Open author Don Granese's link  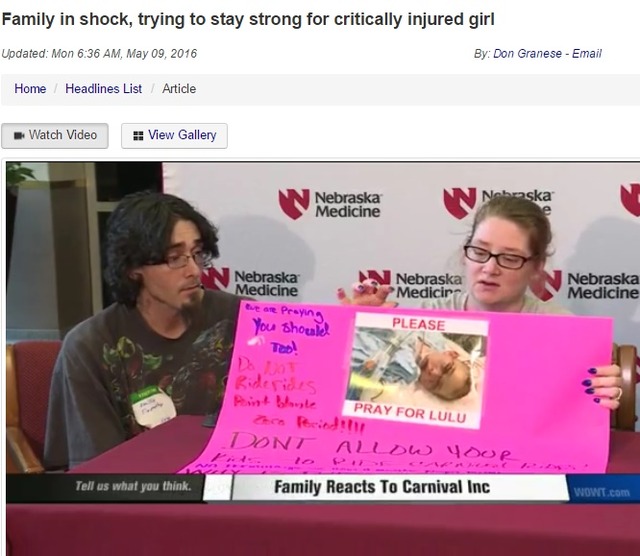point(527,53)
